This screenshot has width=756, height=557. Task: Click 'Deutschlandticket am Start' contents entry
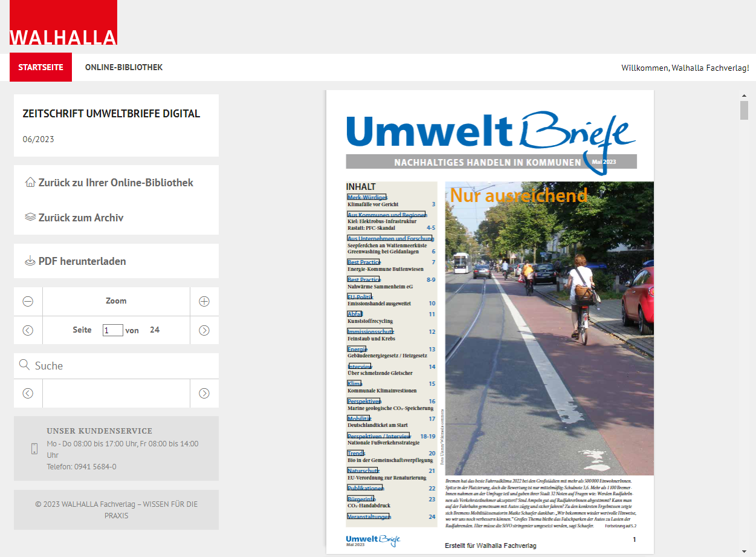pyautogui.click(x=378, y=425)
